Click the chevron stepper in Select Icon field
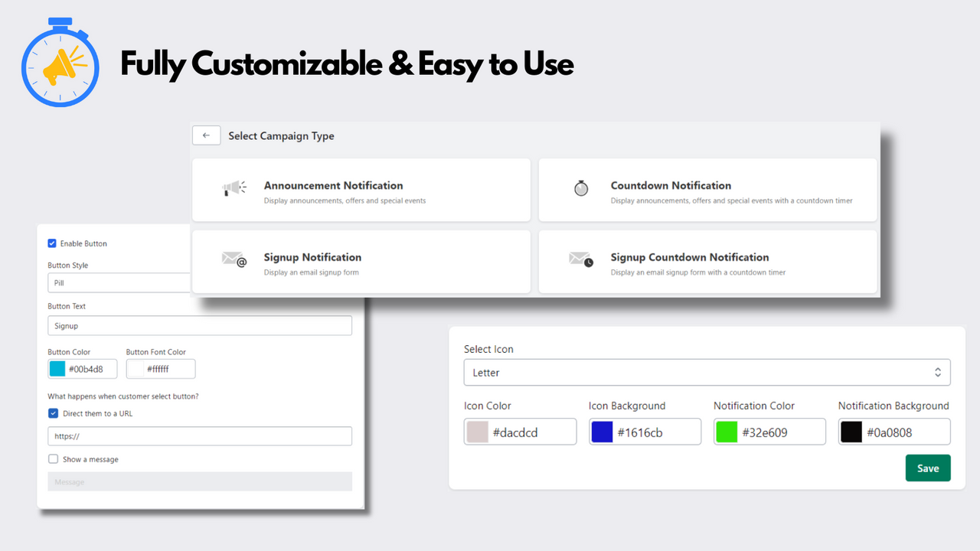The image size is (980, 551). [x=937, y=372]
